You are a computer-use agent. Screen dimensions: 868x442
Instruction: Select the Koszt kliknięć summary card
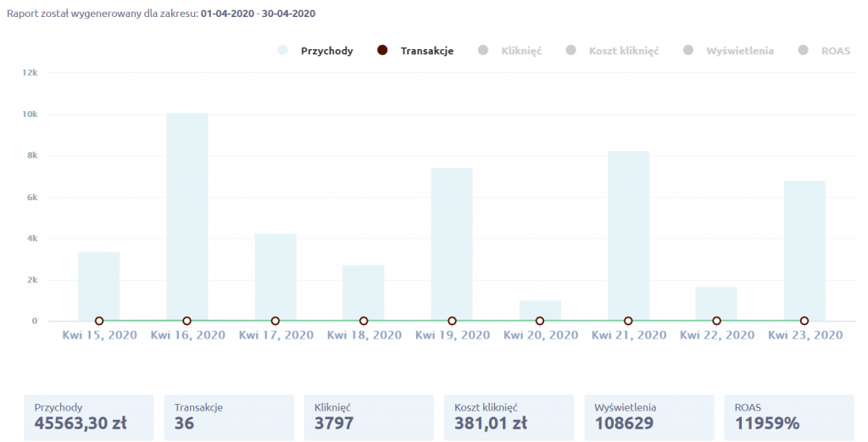(x=509, y=417)
